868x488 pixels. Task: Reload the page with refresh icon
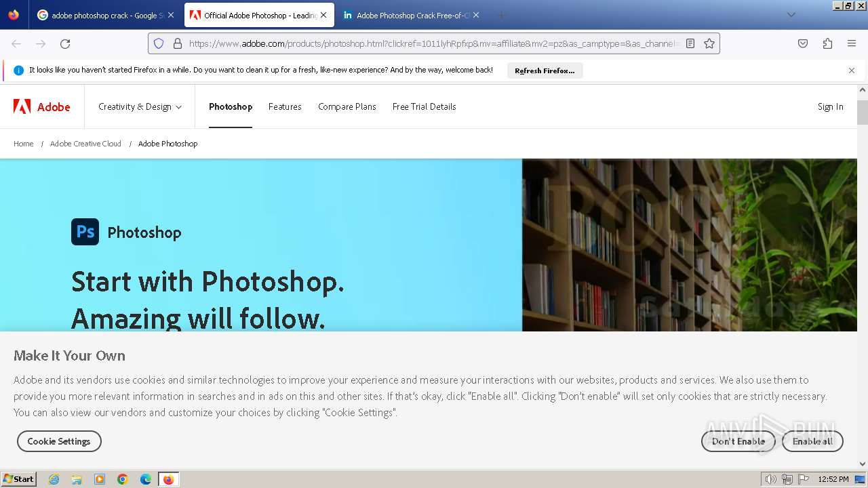click(x=65, y=43)
